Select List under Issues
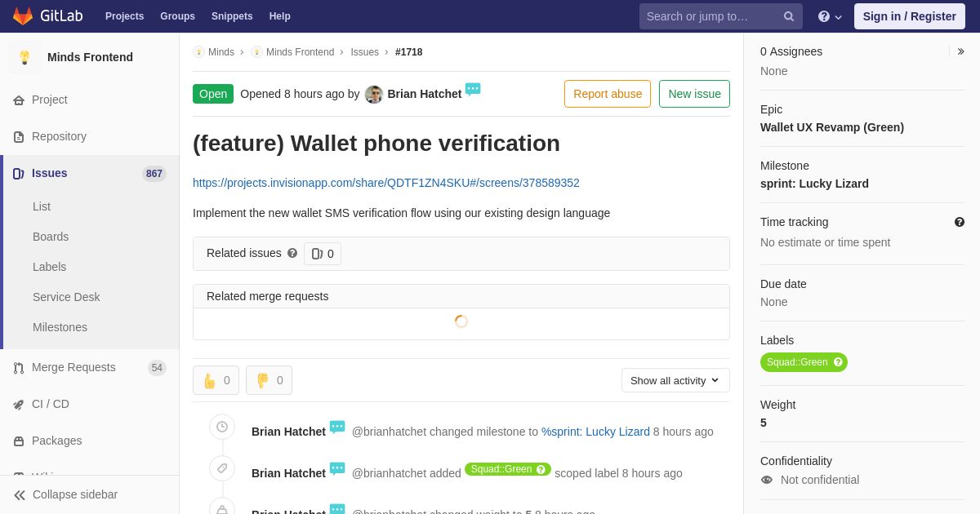The width and height of the screenshot is (980, 514). pyautogui.click(x=42, y=206)
